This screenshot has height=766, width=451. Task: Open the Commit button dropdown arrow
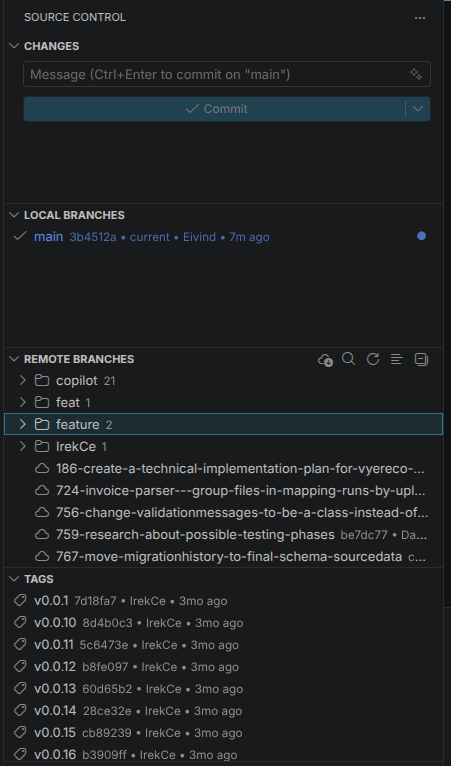418,108
